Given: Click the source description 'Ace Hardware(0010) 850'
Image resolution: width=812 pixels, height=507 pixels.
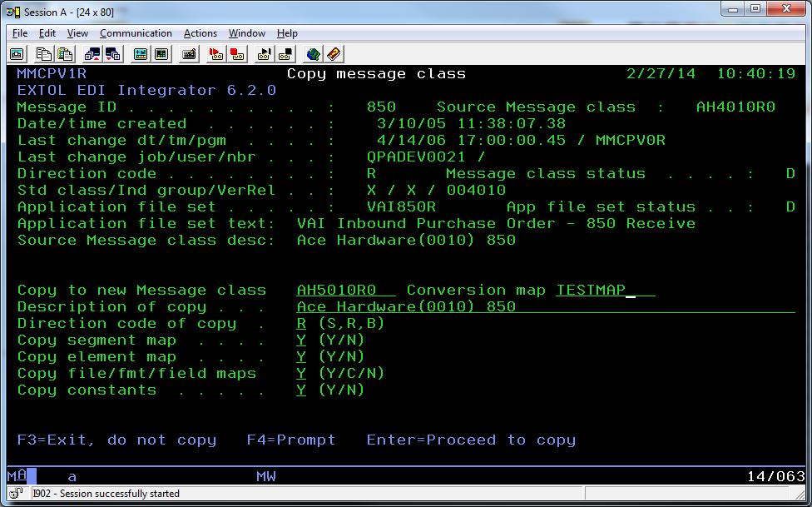Looking at the screenshot, I should [407, 240].
